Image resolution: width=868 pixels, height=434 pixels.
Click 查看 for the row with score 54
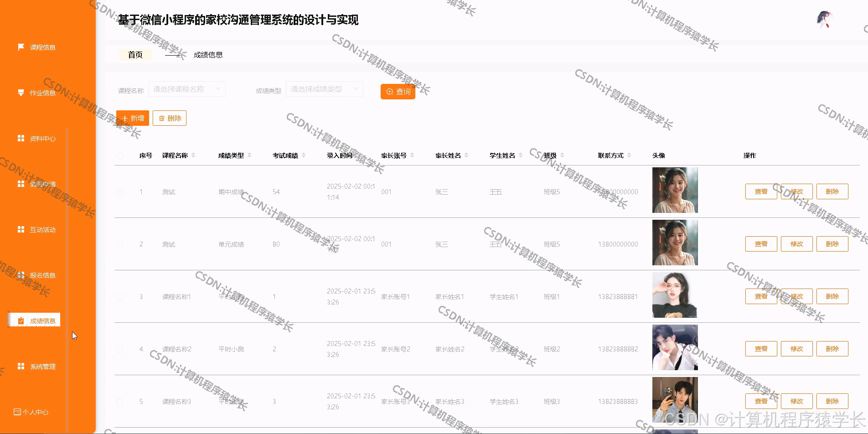(x=761, y=191)
